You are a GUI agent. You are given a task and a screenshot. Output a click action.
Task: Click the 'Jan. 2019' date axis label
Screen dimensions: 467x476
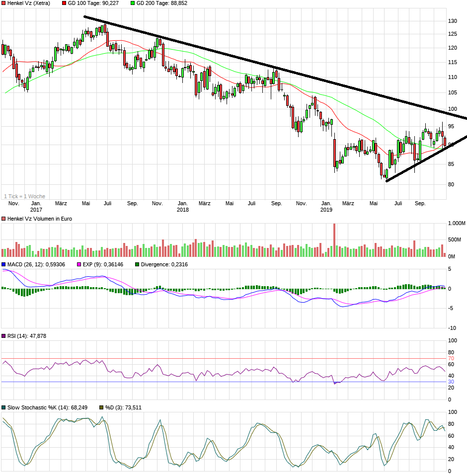point(326,206)
